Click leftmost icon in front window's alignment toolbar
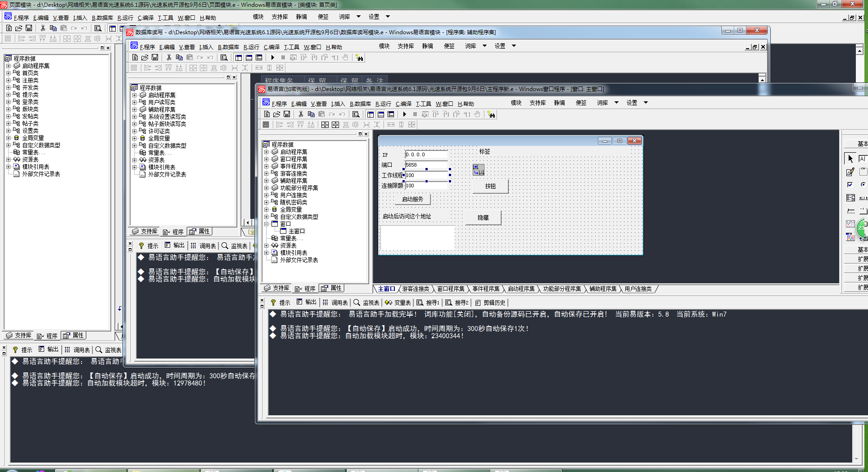 pos(266,125)
